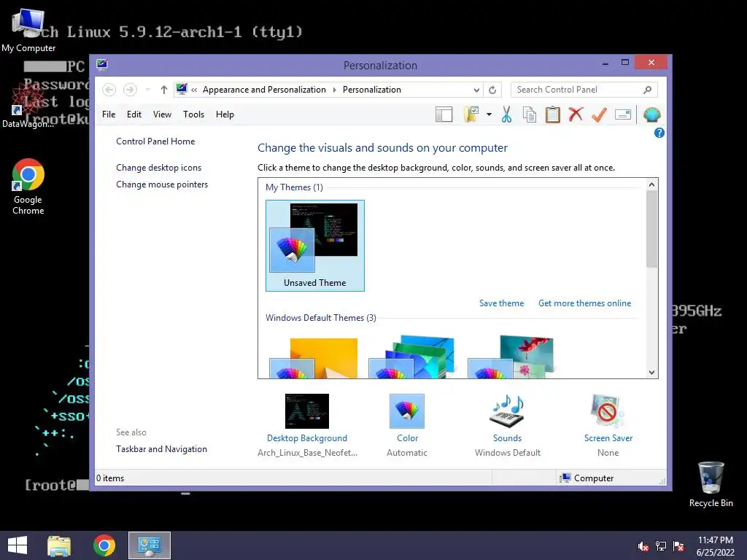The width and height of the screenshot is (747, 560).
Task: Click the network tray icon
Action: [x=661, y=546]
